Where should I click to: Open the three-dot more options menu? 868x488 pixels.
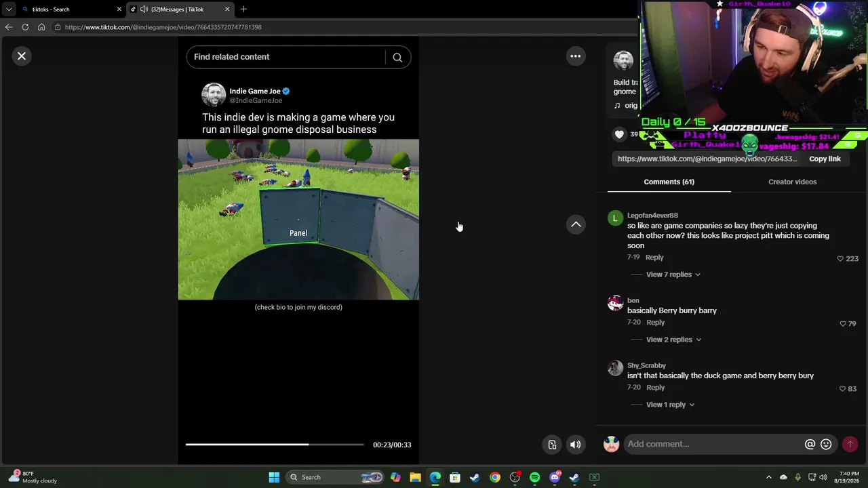(575, 56)
